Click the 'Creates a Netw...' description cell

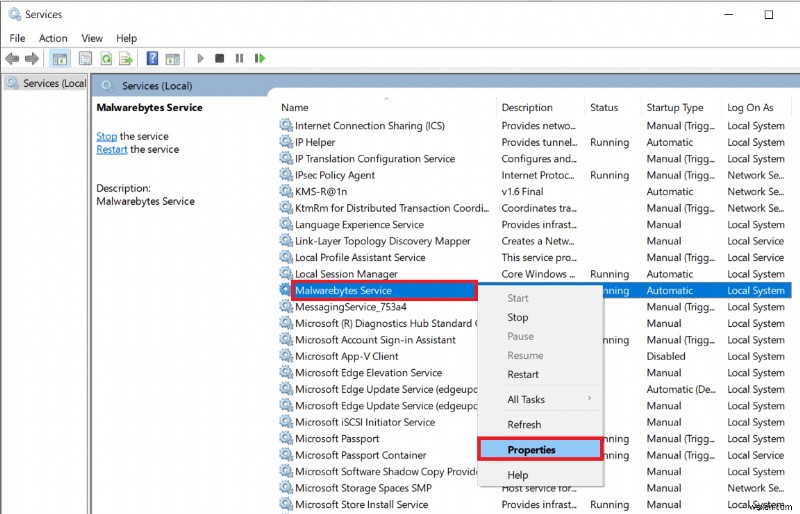click(538, 241)
